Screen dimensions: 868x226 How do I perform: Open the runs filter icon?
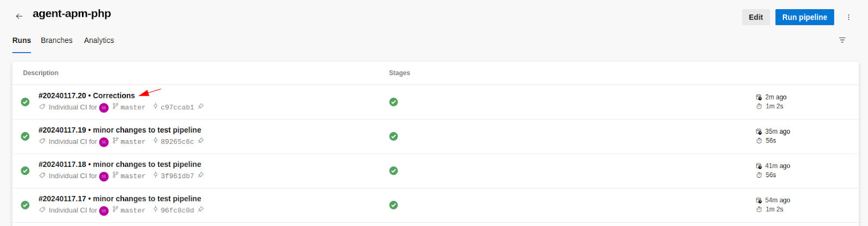pyautogui.click(x=842, y=40)
